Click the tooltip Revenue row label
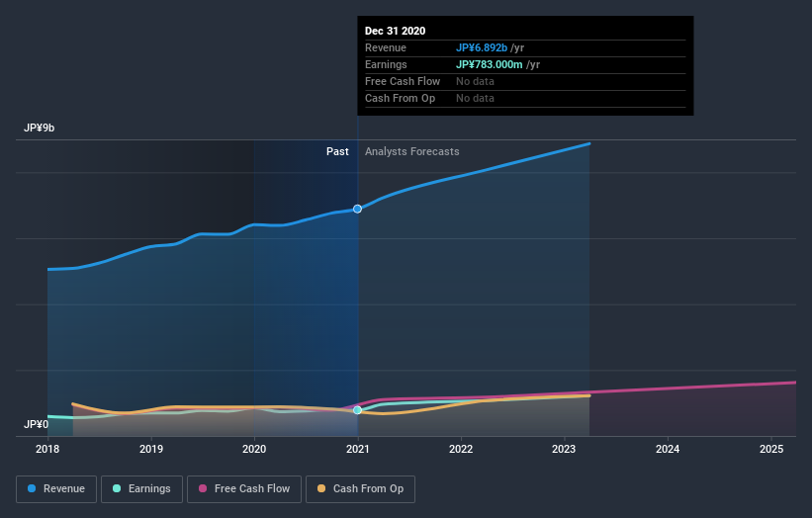This screenshot has height=518, width=812. pyautogui.click(x=386, y=47)
